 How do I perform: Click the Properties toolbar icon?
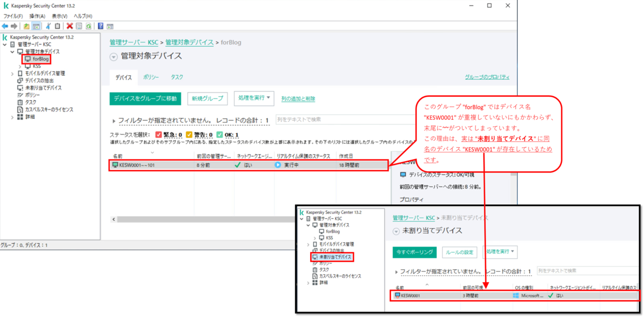tap(79, 26)
